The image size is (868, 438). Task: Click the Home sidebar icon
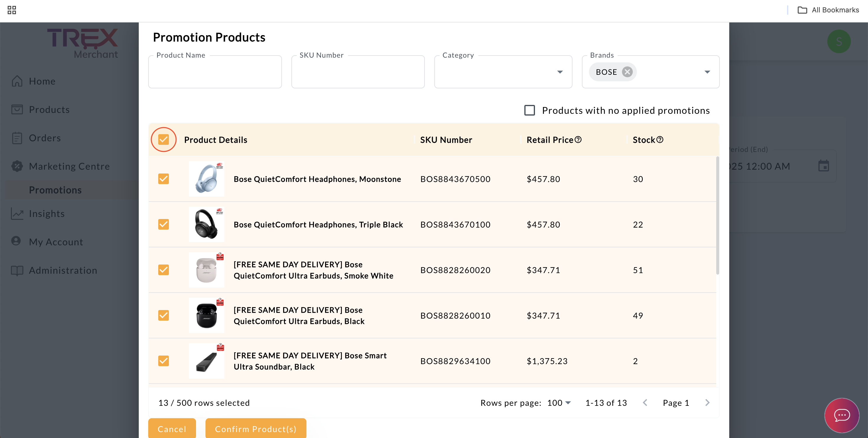point(17,81)
